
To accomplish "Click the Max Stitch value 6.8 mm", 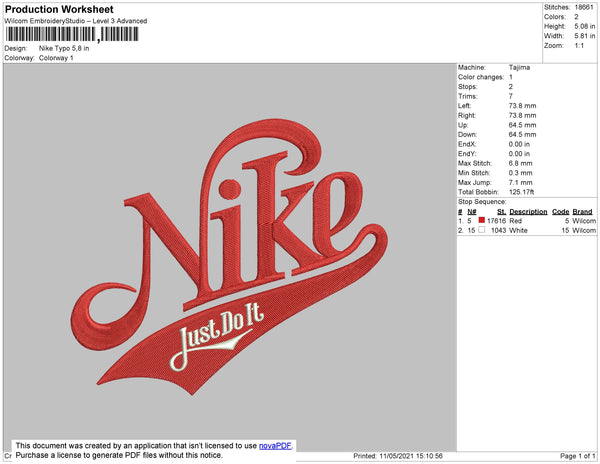I will point(520,163).
